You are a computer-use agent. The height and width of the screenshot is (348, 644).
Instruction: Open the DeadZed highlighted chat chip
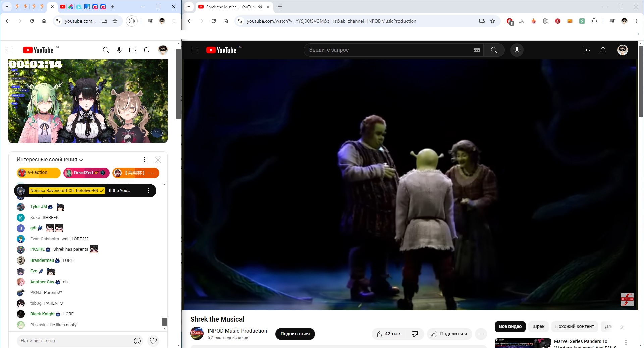[x=86, y=173]
